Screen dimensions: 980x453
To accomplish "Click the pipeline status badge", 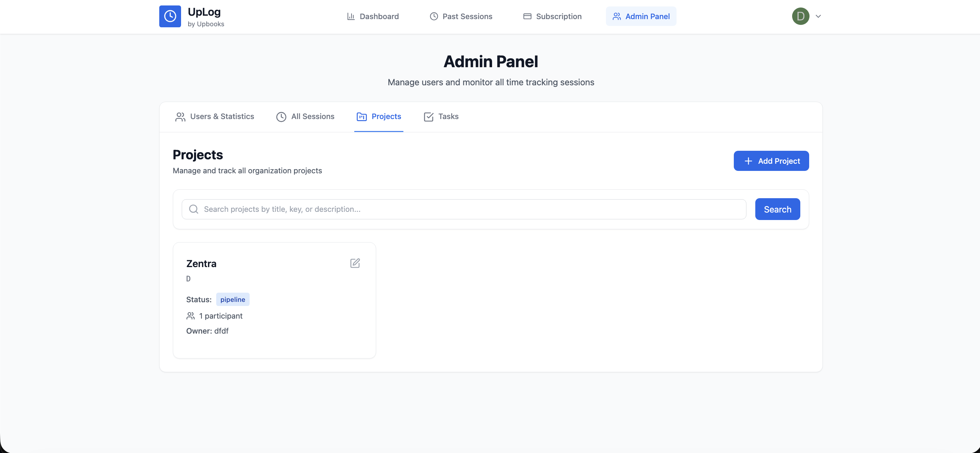I will click(233, 299).
